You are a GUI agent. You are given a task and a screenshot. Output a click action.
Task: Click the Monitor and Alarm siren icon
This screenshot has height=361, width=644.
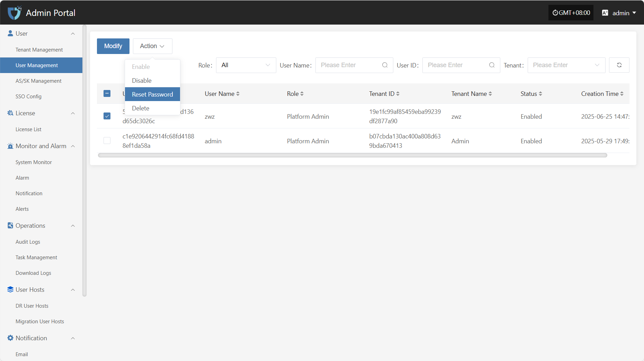point(10,146)
